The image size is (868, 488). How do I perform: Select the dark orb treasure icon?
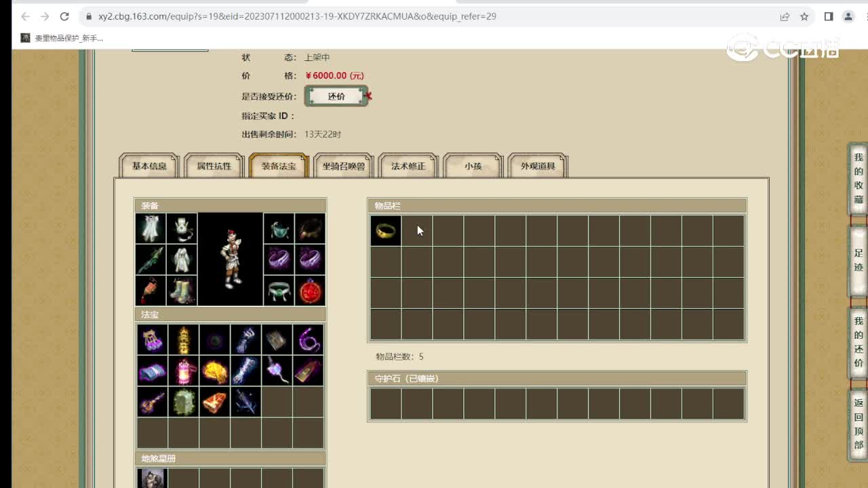215,340
